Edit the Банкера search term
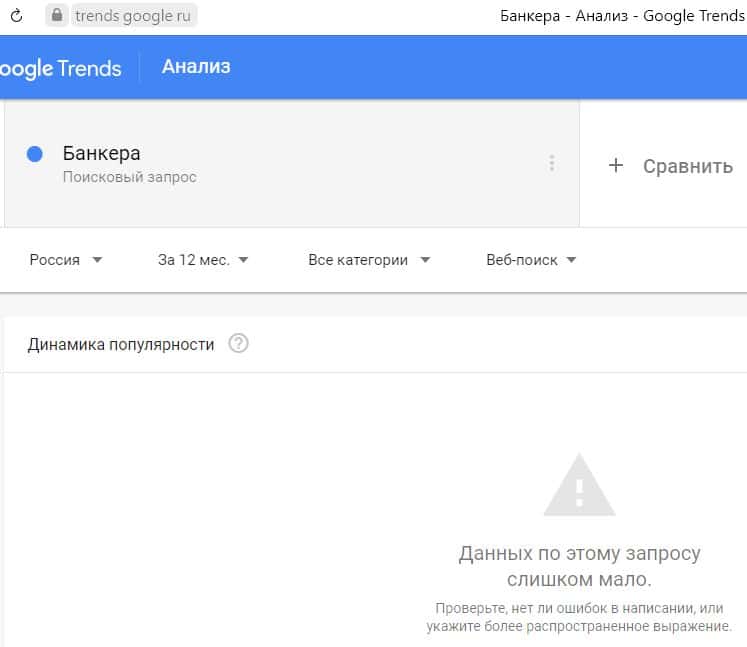The width and height of the screenshot is (747, 647). 101,153
